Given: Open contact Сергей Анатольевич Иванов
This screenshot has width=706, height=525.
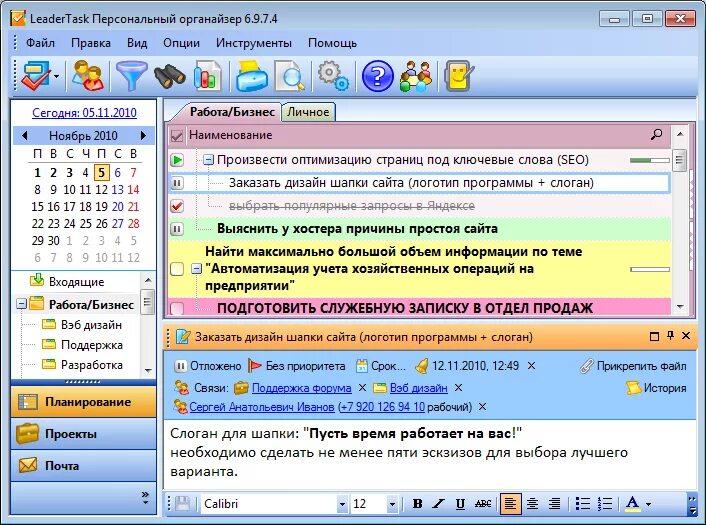Looking at the screenshot, I should (x=262, y=407).
